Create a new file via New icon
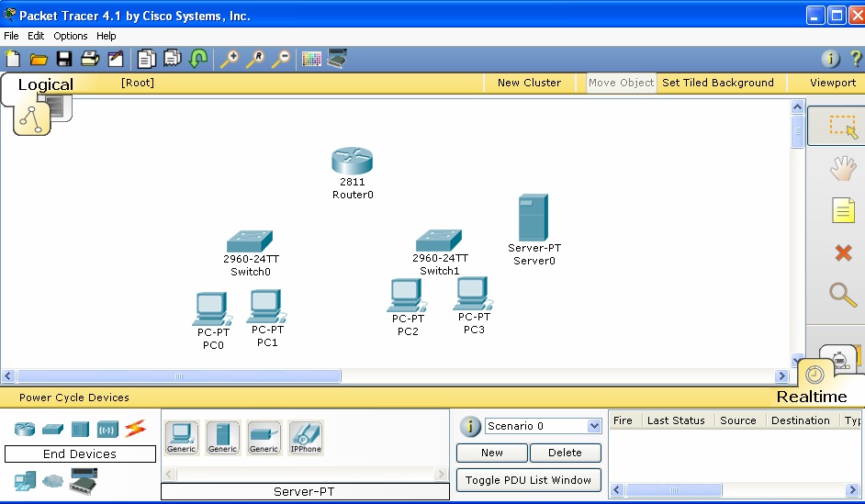The height and width of the screenshot is (504, 865). pyautogui.click(x=13, y=59)
